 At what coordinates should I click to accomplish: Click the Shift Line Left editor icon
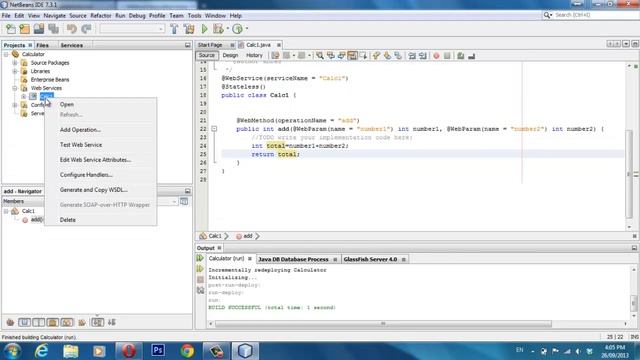412,56
